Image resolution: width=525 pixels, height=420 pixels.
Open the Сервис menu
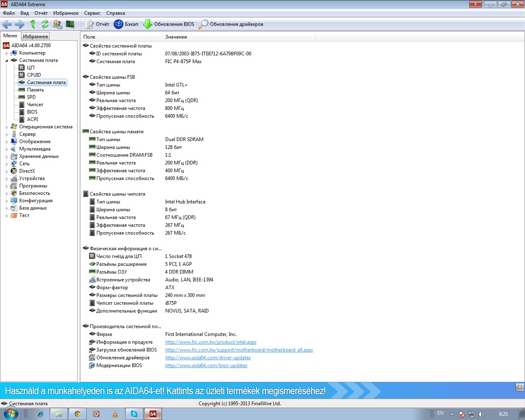[x=92, y=13]
